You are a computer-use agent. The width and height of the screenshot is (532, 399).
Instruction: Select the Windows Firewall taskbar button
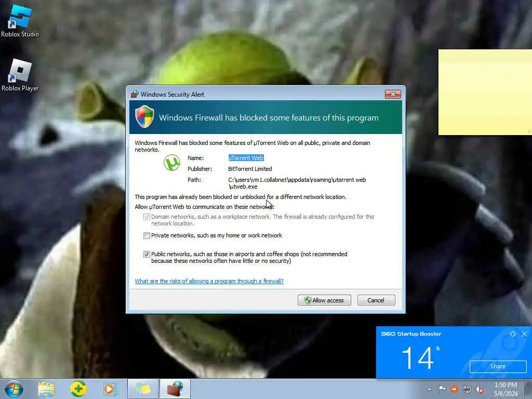175,389
